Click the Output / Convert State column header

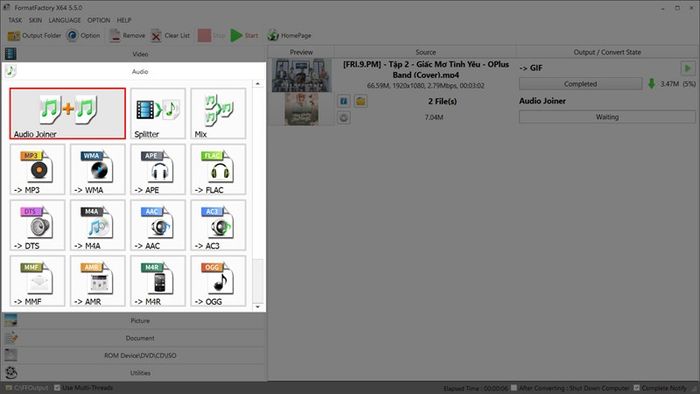click(x=607, y=52)
